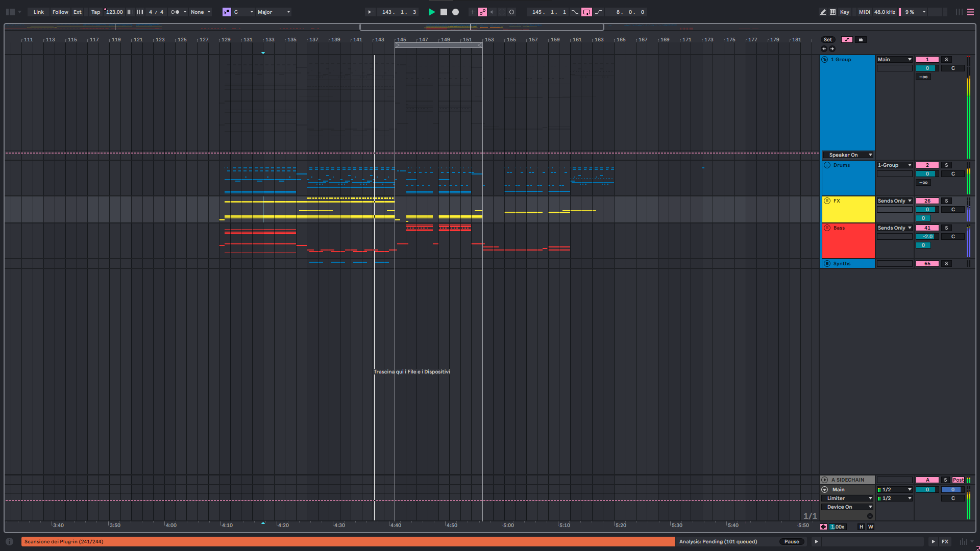This screenshot has width=980, height=551.
Task: Toggle the pink Automation Arm icon
Action: tap(482, 12)
